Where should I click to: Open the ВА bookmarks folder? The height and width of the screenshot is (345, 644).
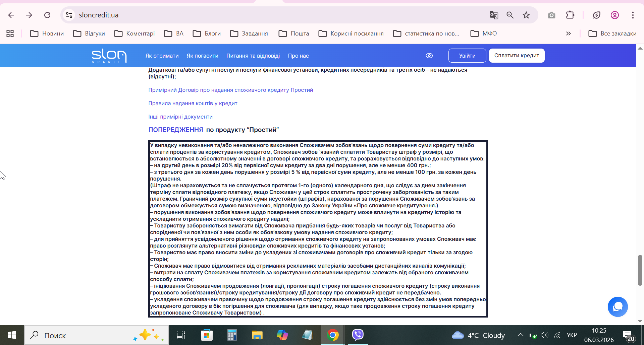[x=174, y=33]
